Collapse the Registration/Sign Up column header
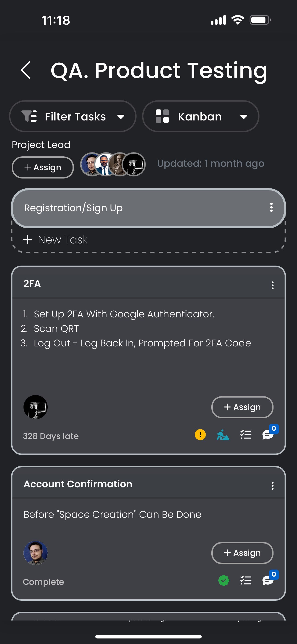Screen dimensions: 297x644 pyautogui.click(x=148, y=208)
